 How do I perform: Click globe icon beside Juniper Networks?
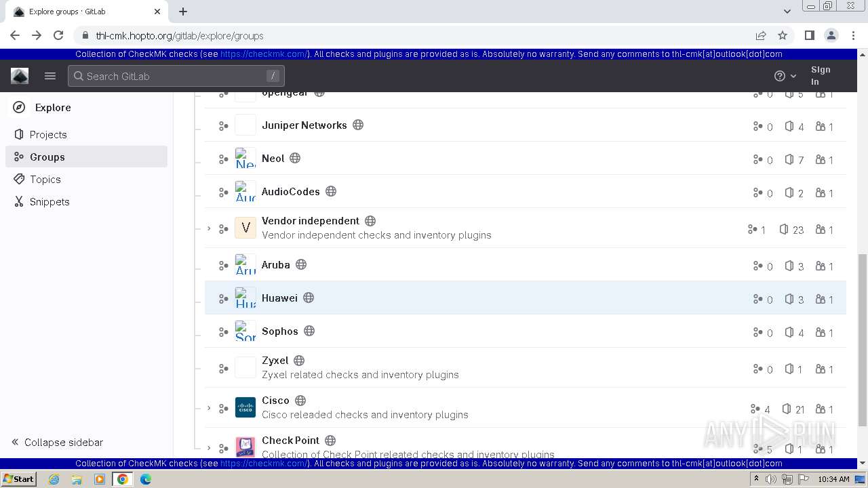coord(358,125)
